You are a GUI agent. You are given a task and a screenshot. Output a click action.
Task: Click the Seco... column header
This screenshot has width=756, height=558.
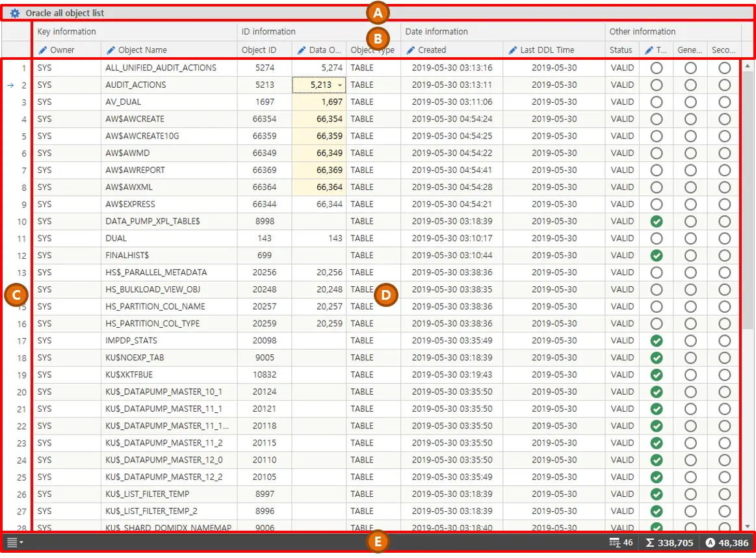(723, 49)
